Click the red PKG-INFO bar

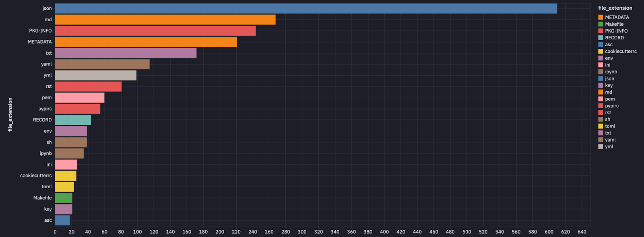pos(155,31)
